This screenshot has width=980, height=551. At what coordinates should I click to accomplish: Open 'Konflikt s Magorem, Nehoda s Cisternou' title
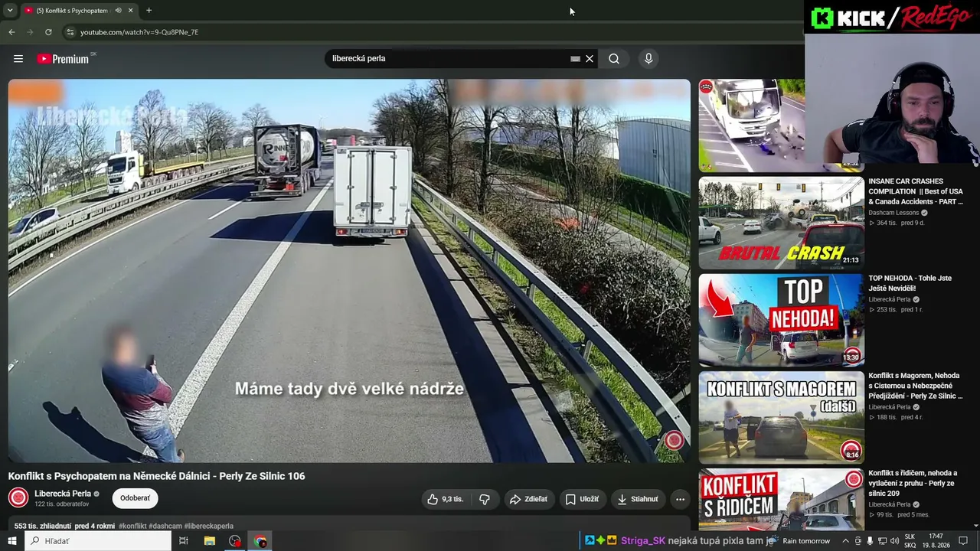[x=916, y=386]
